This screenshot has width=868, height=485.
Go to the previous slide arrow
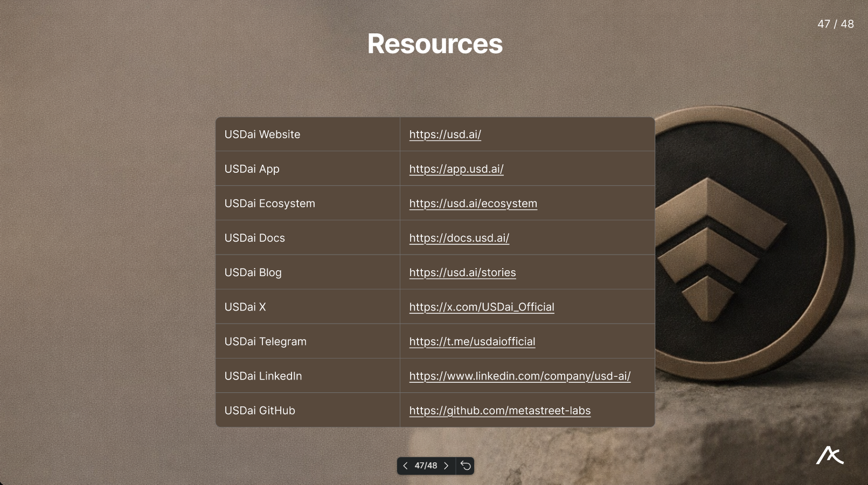coord(405,466)
